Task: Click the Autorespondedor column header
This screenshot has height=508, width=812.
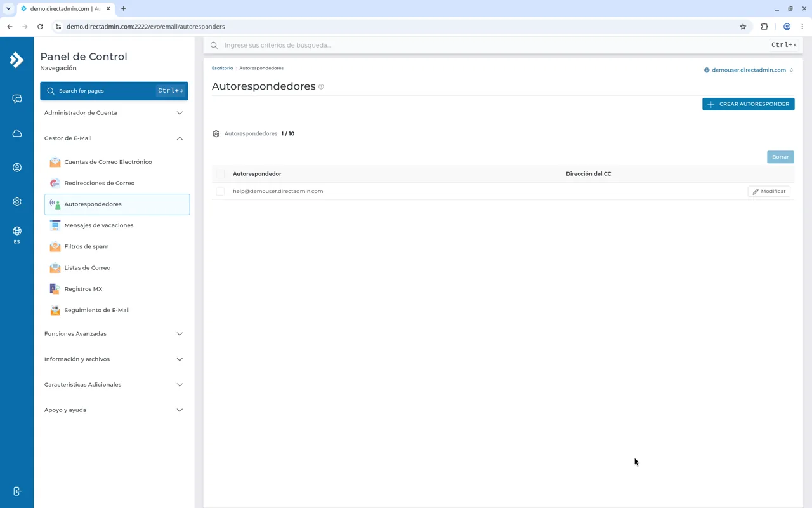Action: click(257, 174)
